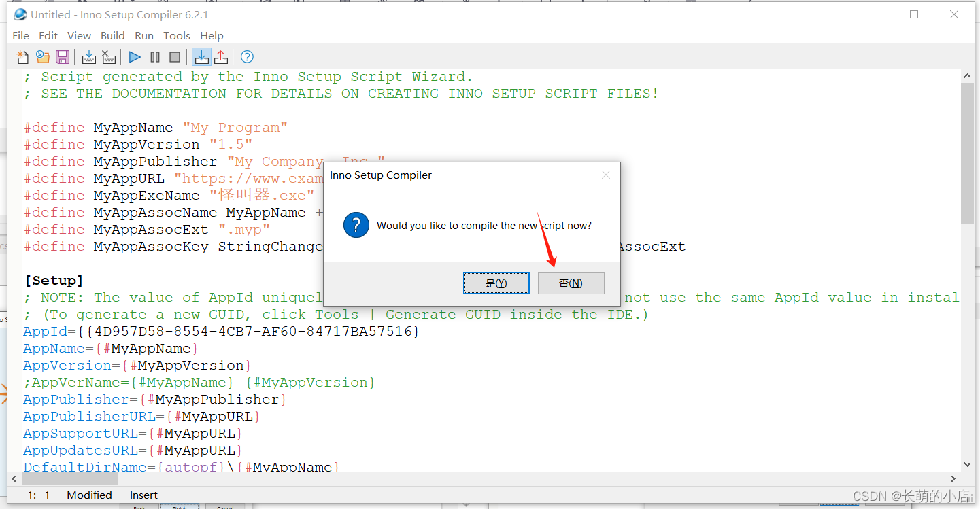Viewport: 980px width, 509px height.
Task: Open the View menu
Action: tap(79, 35)
